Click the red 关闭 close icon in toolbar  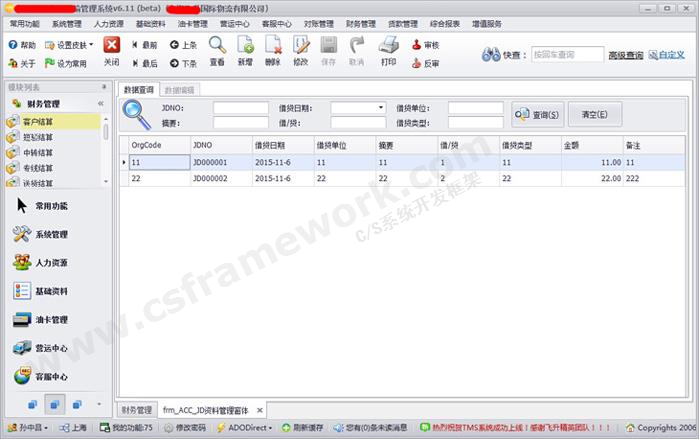[x=112, y=46]
